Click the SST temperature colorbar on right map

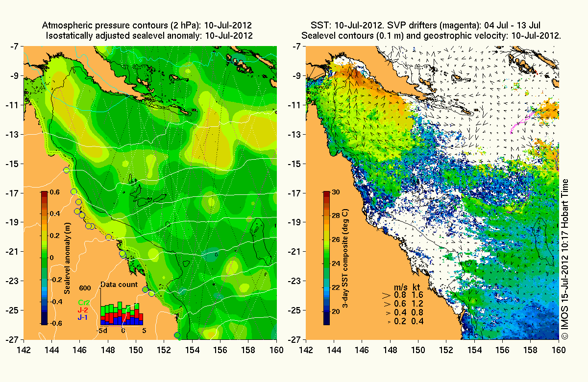(x=326, y=258)
